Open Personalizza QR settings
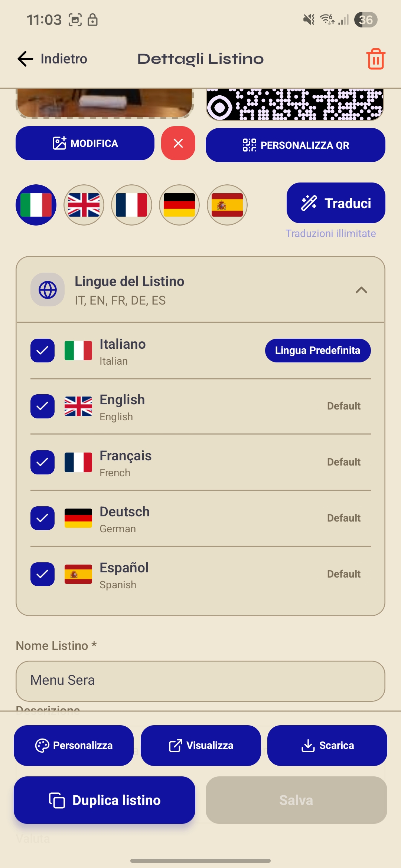Screen dimensions: 401x868 click(x=295, y=145)
